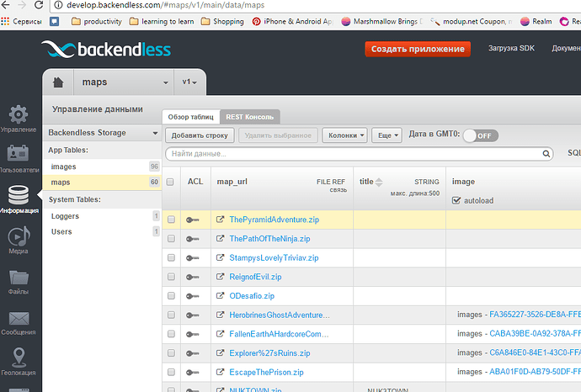581x392 pixels.
Task: Select the ReignofEvil.zip row checkbox
Action: [171, 277]
